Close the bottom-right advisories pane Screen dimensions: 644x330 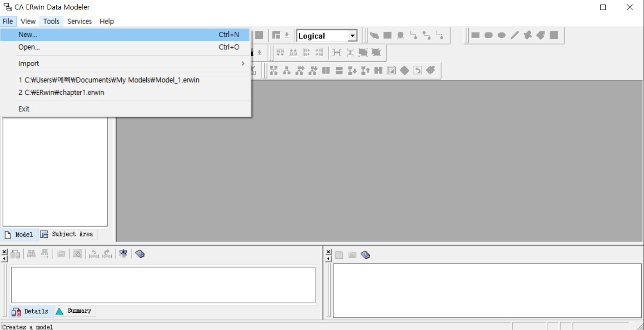[x=329, y=252]
